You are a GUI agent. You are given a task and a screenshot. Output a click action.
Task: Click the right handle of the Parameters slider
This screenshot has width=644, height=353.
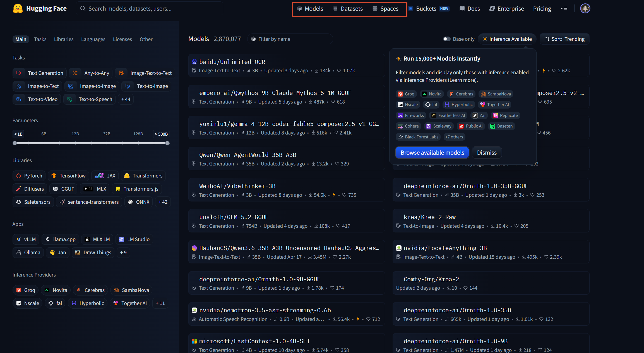167,143
